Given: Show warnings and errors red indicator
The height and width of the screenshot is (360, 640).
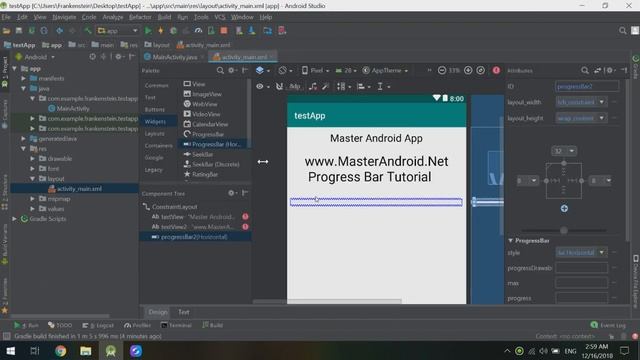Looking at the screenshot, I should coord(496,70).
